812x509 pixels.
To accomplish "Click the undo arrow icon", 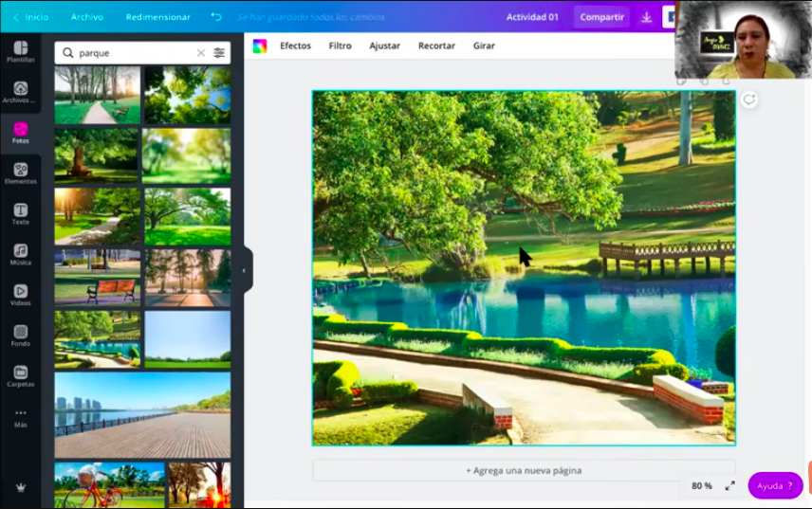I will [x=216, y=17].
